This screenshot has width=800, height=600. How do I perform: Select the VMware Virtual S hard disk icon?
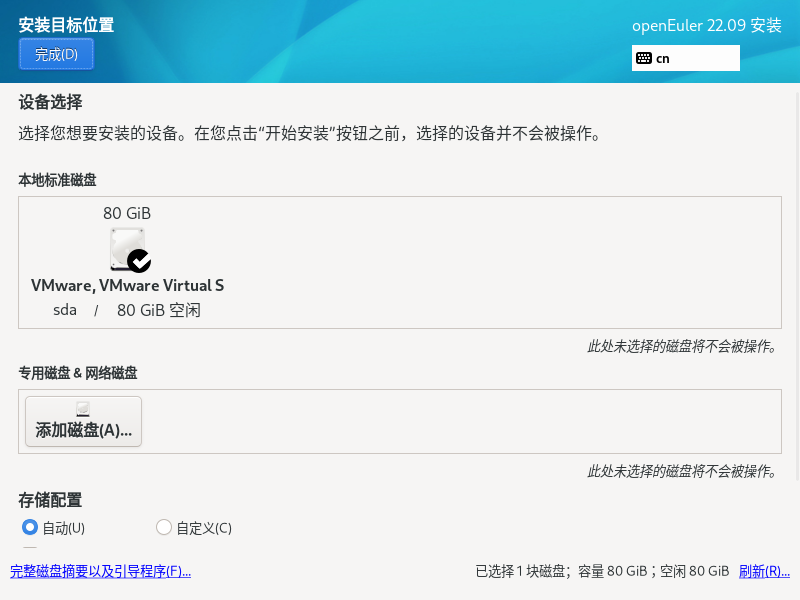point(128,249)
